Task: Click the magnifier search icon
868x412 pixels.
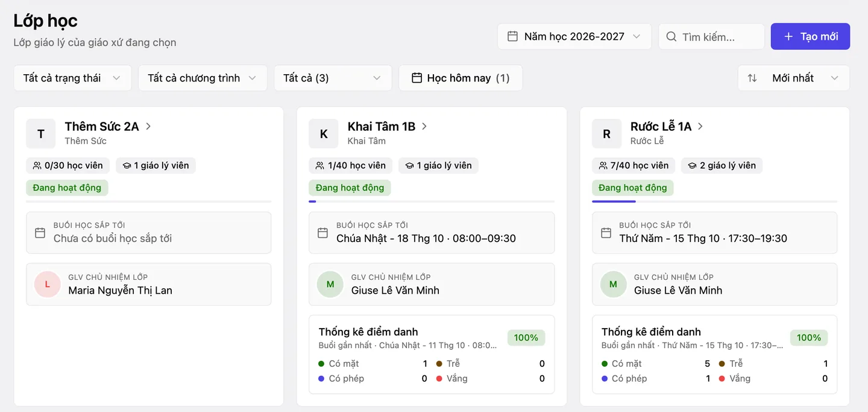Action: 671,37
